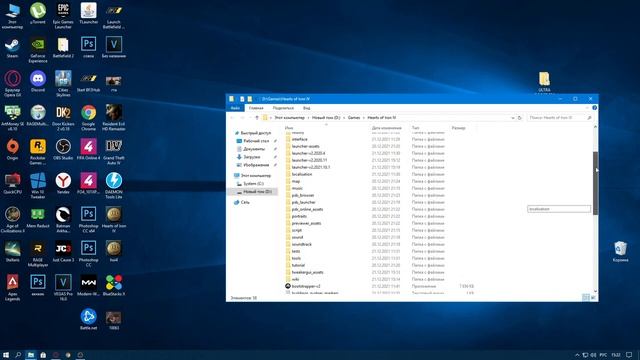This screenshot has height=360, width=640.
Task: Open Cities Skylines desktop icon
Action: pyautogui.click(x=63, y=84)
